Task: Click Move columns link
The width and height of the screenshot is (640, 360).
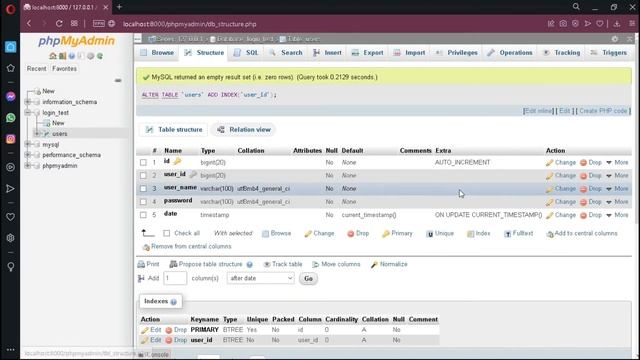Action: (x=336, y=264)
